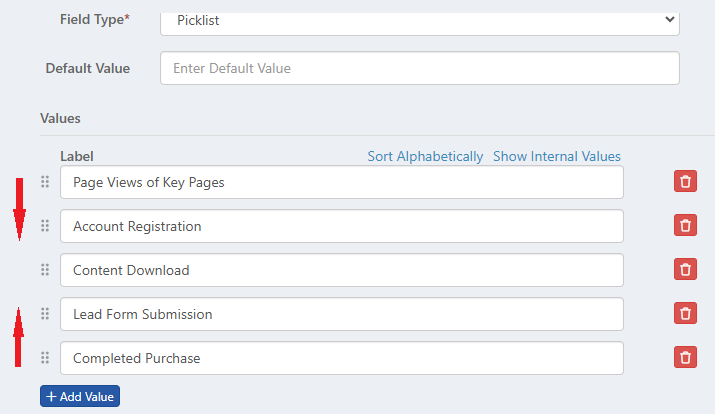The width and height of the screenshot is (715, 414).
Task: Click drag handle next to Completed Purchase
Action: [x=45, y=358]
